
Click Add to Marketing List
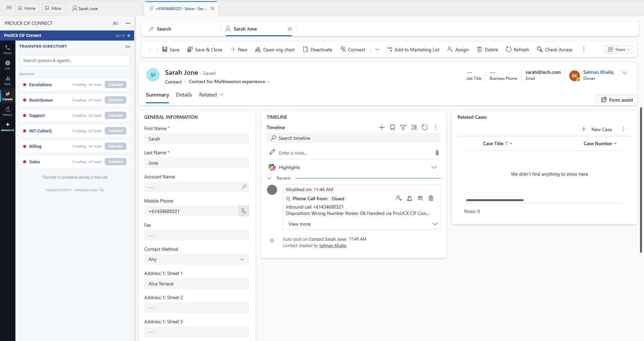pyautogui.click(x=413, y=49)
